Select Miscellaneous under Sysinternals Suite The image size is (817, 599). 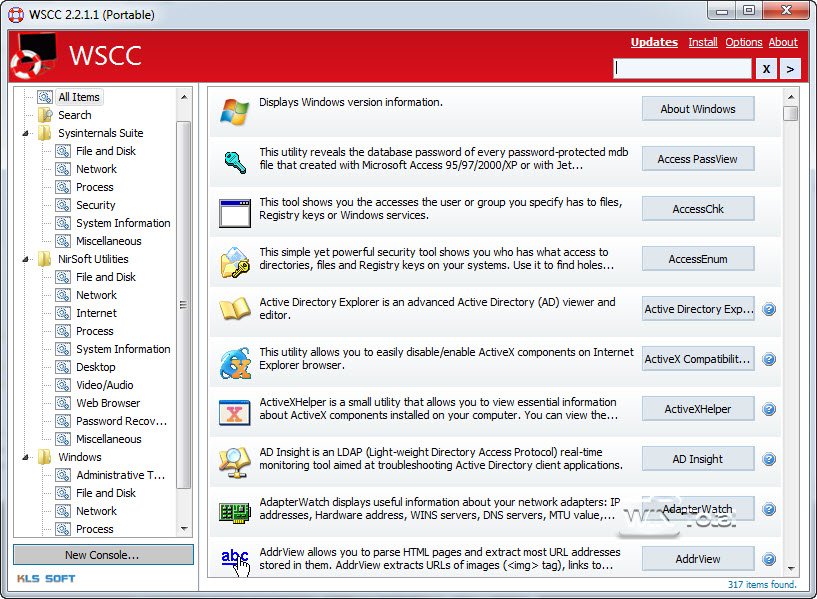(x=108, y=241)
